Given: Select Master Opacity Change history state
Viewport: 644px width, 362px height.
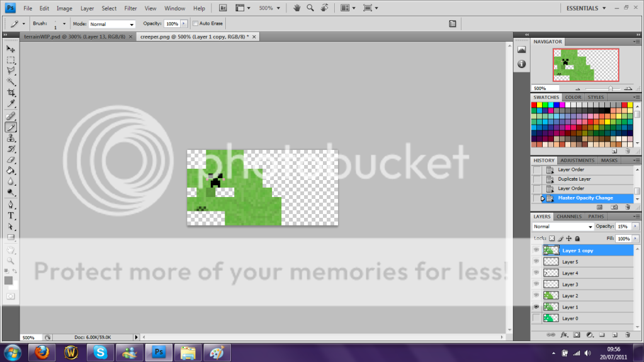Looking at the screenshot, I should tap(583, 198).
